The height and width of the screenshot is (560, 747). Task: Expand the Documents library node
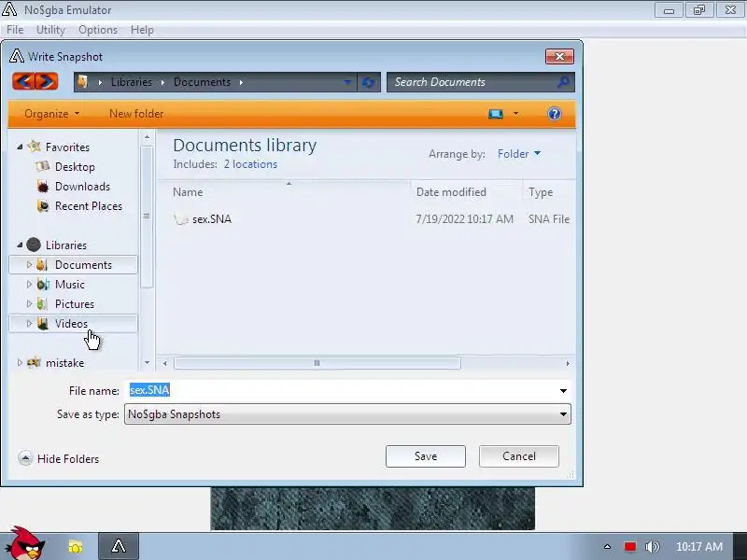point(29,265)
